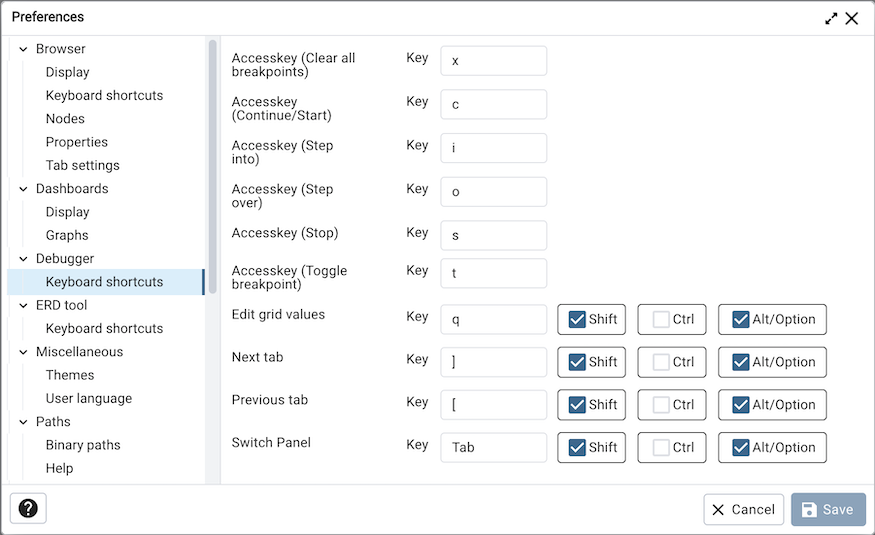Image resolution: width=875 pixels, height=535 pixels.
Task: Click the Save button with the disk icon
Action: click(828, 509)
